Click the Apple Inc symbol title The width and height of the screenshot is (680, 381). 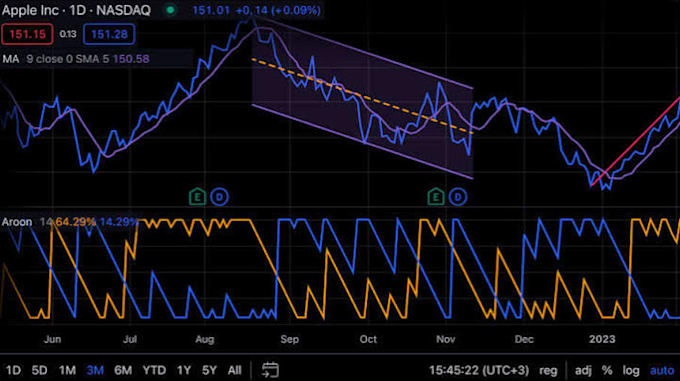coord(76,10)
